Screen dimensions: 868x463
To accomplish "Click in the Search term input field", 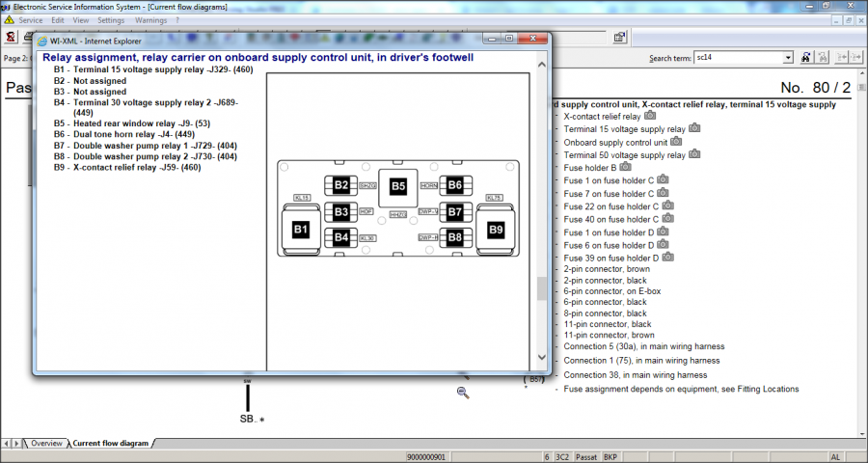I will click(739, 58).
